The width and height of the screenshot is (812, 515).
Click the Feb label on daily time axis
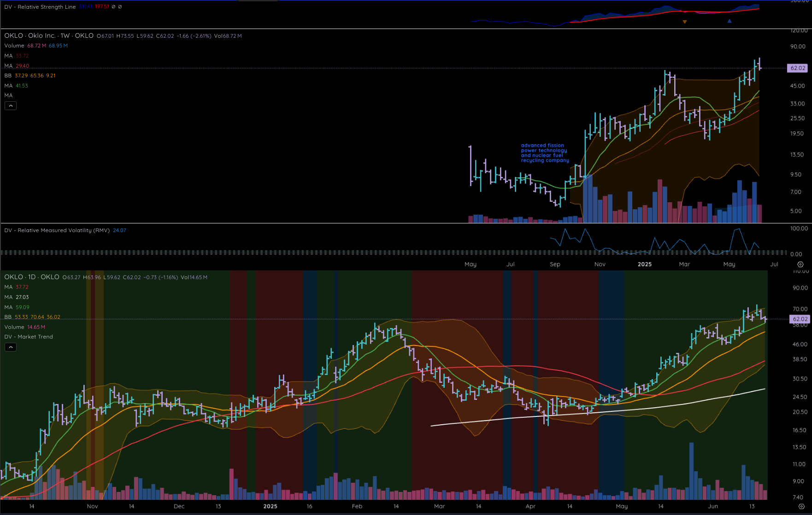pos(357,506)
